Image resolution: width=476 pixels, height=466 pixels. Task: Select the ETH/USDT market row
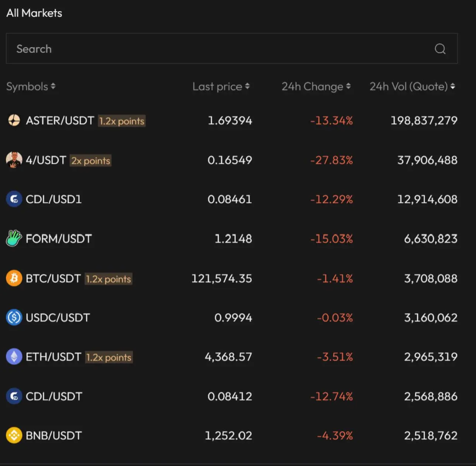53,357
